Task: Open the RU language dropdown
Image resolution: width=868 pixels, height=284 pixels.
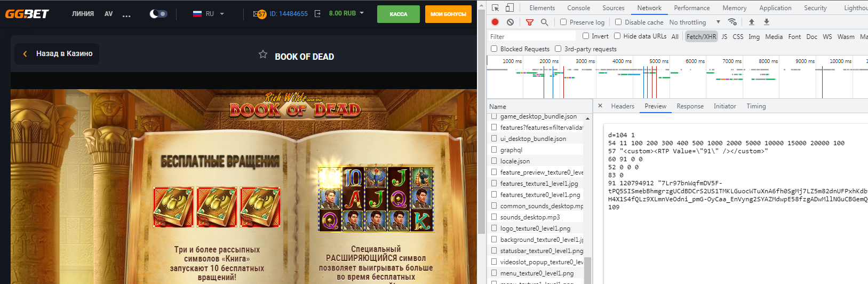Action: pyautogui.click(x=209, y=14)
